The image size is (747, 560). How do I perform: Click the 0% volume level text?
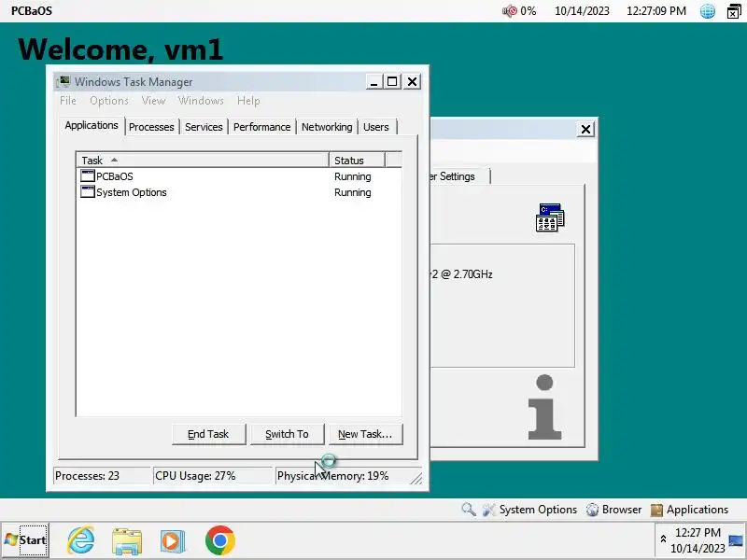[528, 11]
